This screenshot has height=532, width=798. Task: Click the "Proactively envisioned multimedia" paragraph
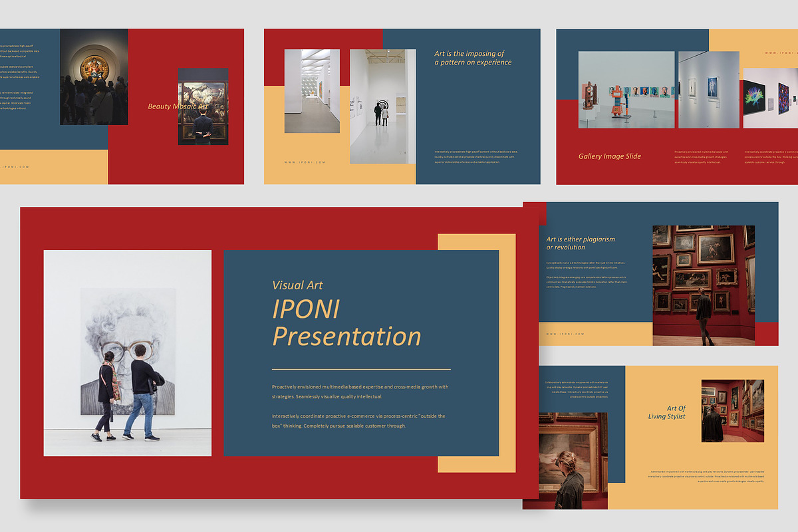tap(360, 392)
